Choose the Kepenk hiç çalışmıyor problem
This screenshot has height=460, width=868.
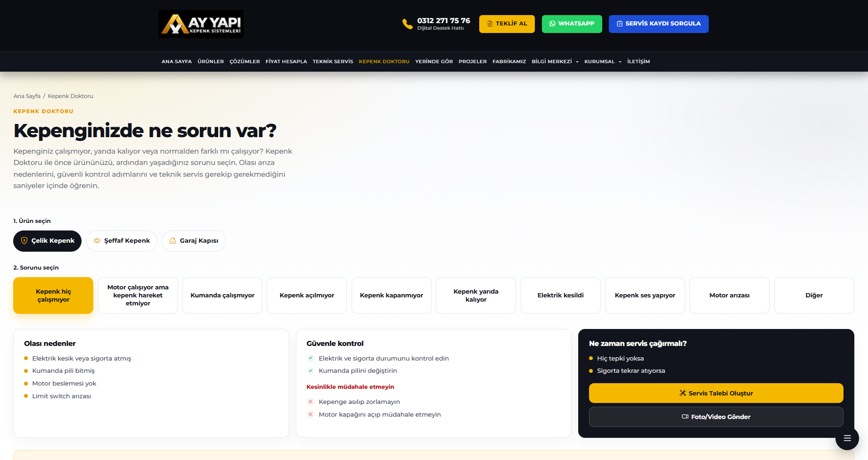53,296
